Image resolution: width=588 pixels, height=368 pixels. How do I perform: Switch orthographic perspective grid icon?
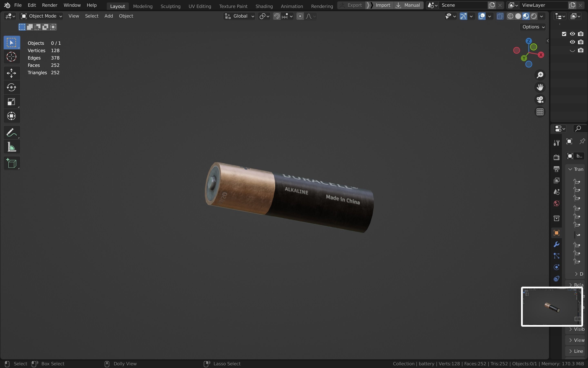click(x=540, y=112)
